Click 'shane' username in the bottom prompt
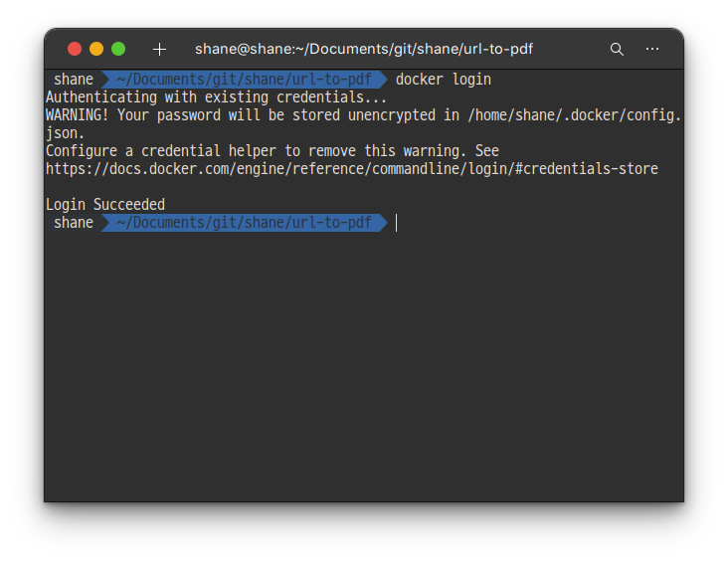Screen dimensions: 728x562 pyautogui.click(x=74, y=223)
